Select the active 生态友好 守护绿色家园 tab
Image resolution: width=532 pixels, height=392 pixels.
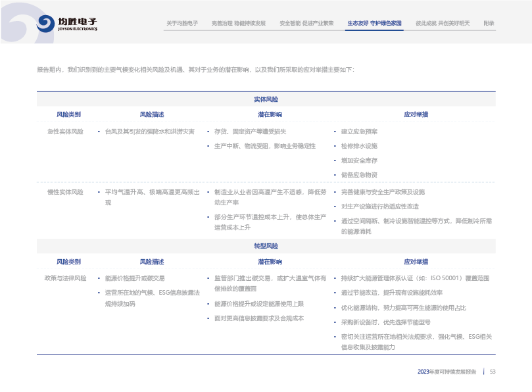click(x=374, y=23)
